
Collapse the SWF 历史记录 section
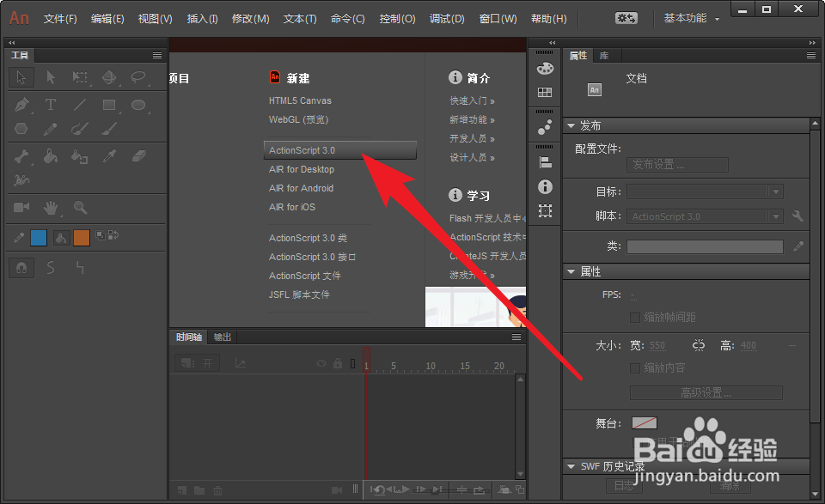point(571,466)
